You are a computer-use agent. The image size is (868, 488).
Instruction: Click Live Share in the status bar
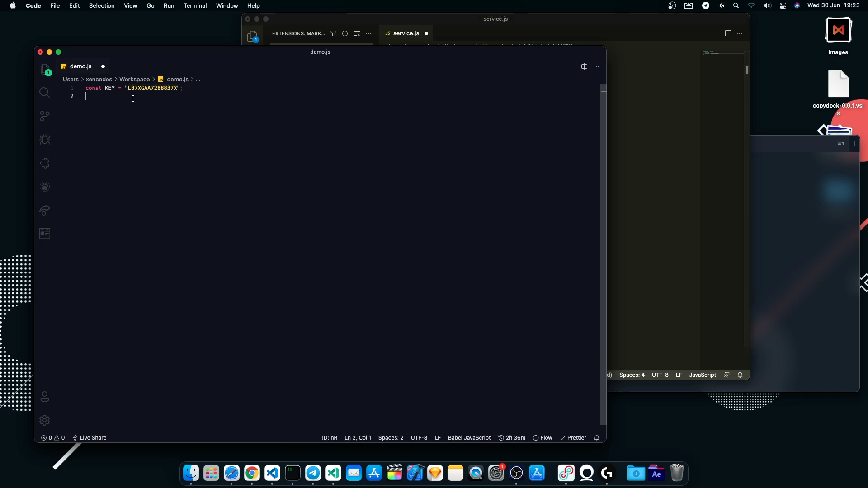90,438
